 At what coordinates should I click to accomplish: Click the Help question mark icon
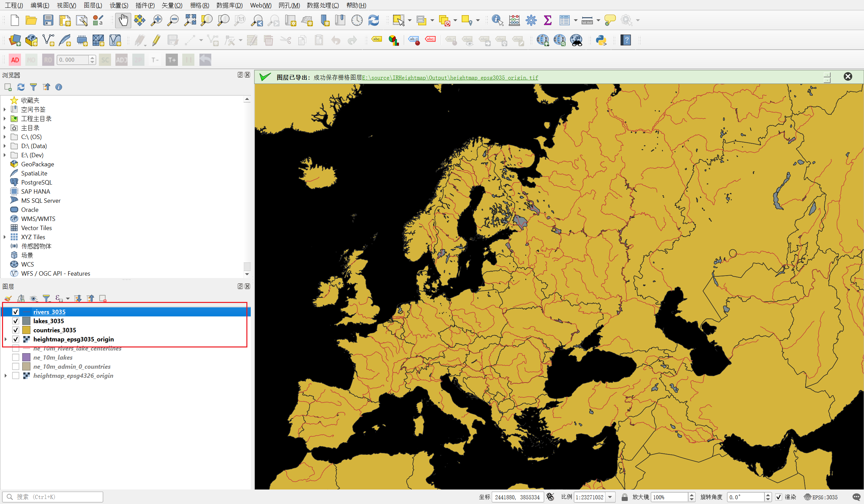tap(625, 40)
